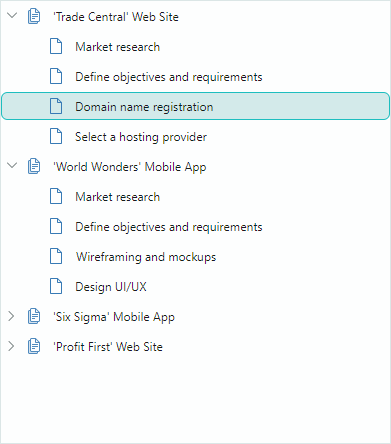The width and height of the screenshot is (391, 444).
Task: Select Define objectives and requirements under World Wonders
Action: click(x=169, y=227)
